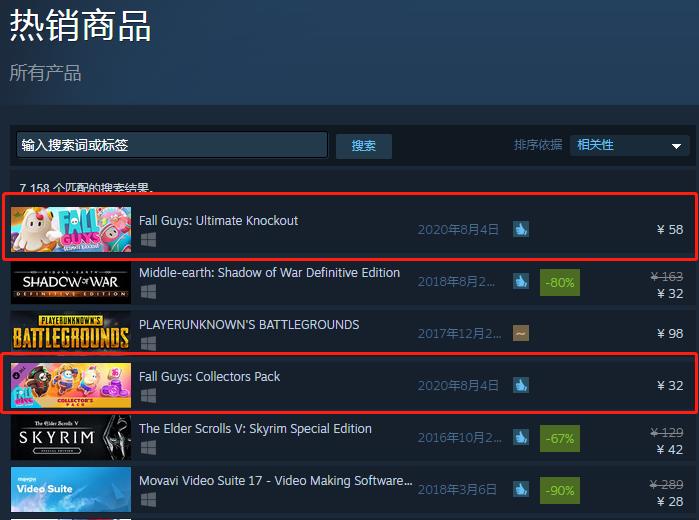Click the Fall Guys Ultimate Knockout review thumbs-up icon
The width and height of the screenshot is (699, 520).
[x=521, y=229]
